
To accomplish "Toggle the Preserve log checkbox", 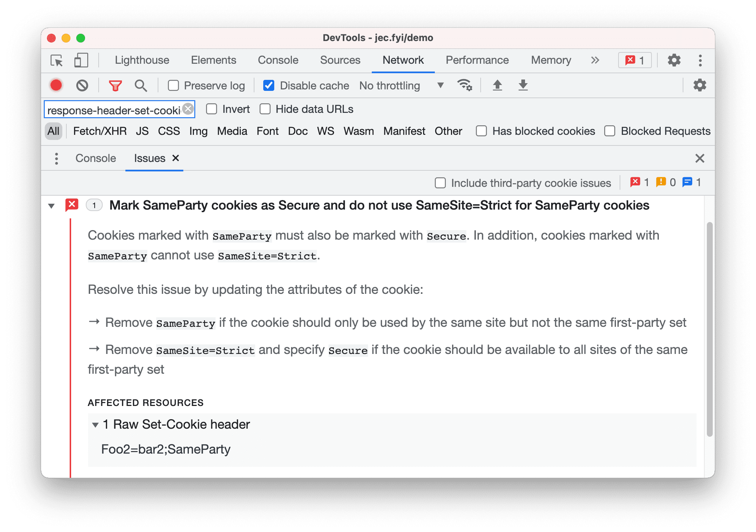I will point(173,85).
